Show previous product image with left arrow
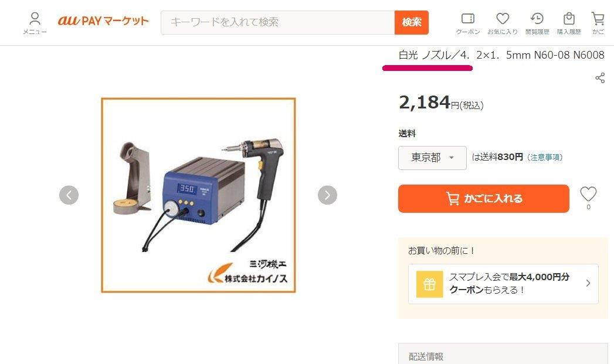 [x=69, y=195]
